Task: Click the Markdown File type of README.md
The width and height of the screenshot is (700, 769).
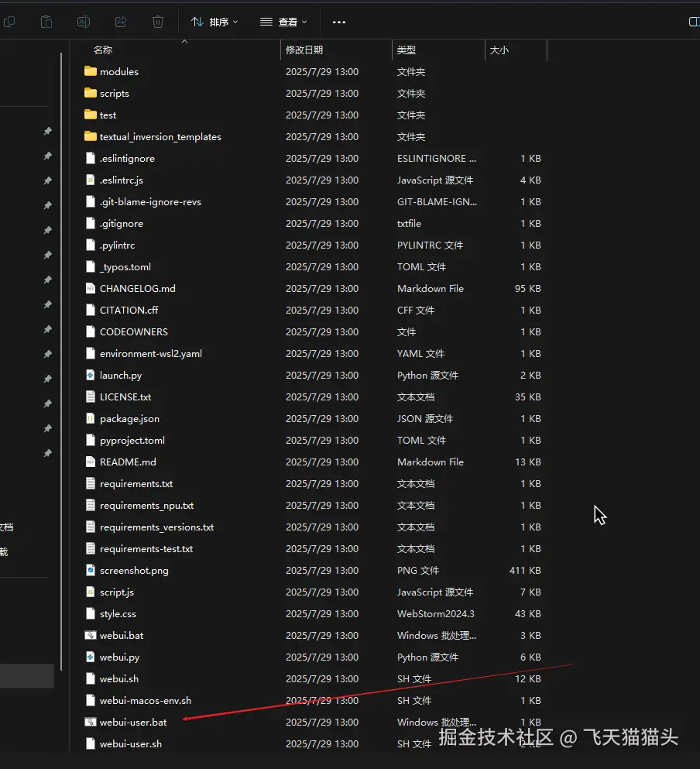Action: [x=431, y=462]
